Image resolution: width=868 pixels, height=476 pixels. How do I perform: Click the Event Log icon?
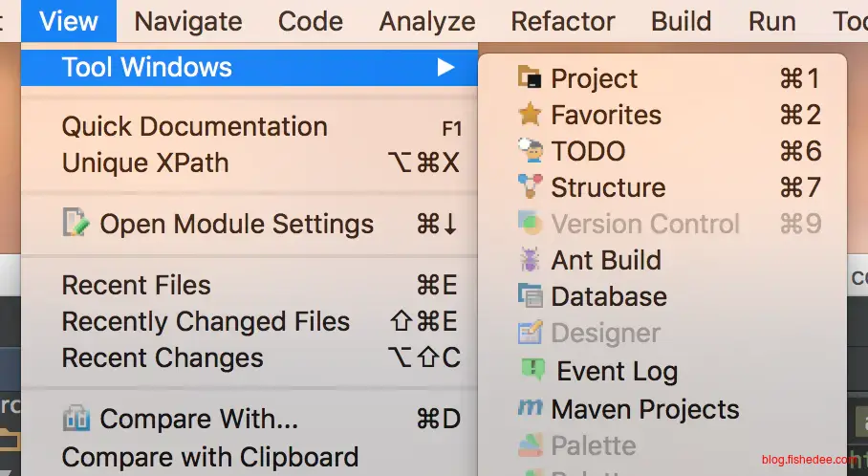click(x=532, y=370)
